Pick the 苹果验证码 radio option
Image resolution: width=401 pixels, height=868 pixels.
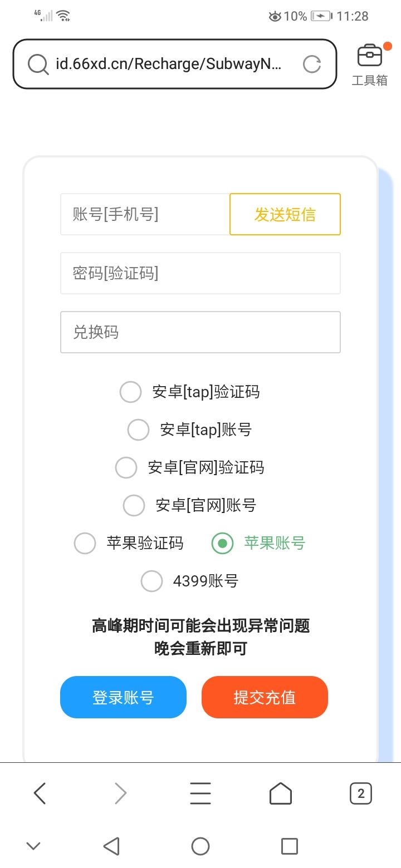85,543
